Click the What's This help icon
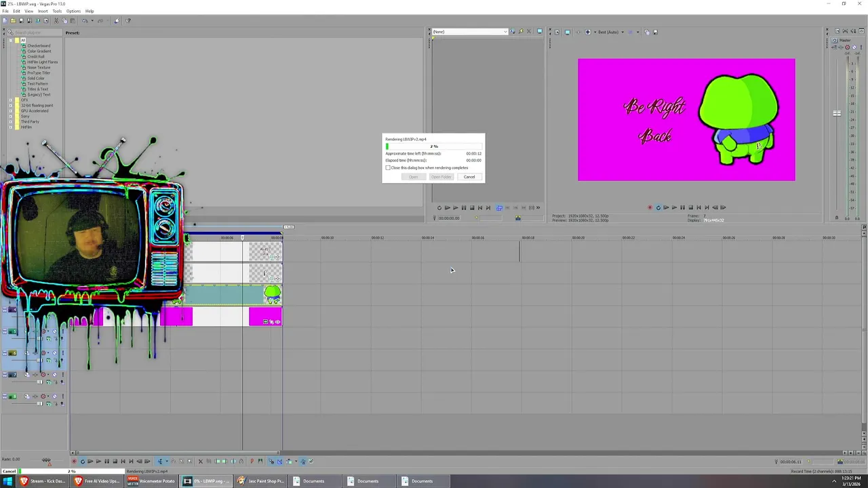The width and height of the screenshot is (868, 488). (128, 20)
